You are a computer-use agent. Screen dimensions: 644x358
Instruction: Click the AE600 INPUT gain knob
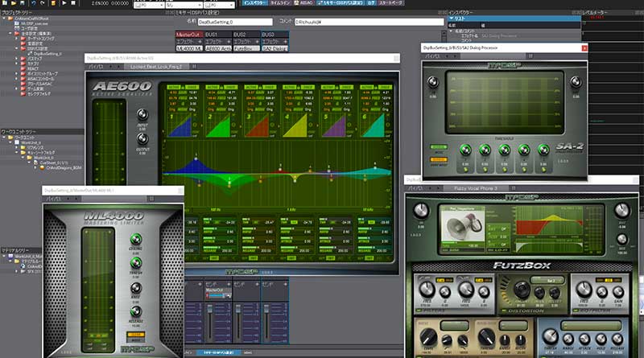point(142,114)
